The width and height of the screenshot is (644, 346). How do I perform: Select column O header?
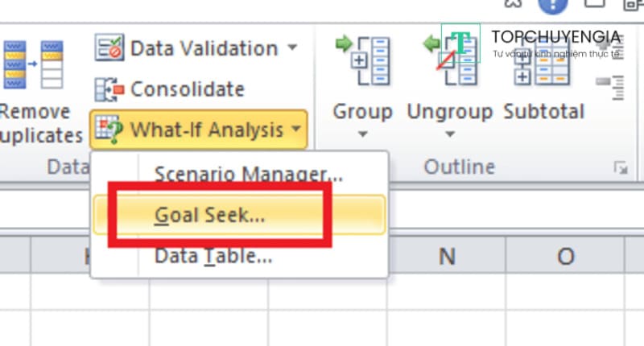(x=565, y=256)
